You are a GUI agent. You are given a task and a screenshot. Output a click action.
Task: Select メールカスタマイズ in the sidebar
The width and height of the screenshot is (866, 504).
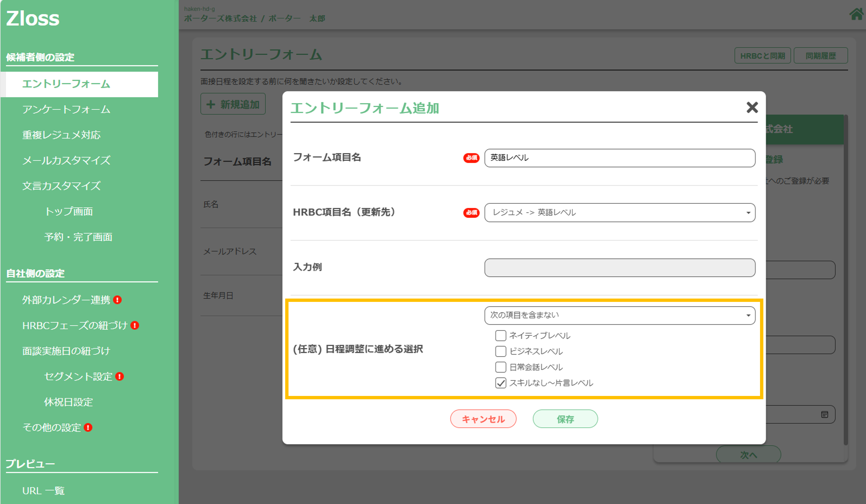pyautogui.click(x=66, y=160)
